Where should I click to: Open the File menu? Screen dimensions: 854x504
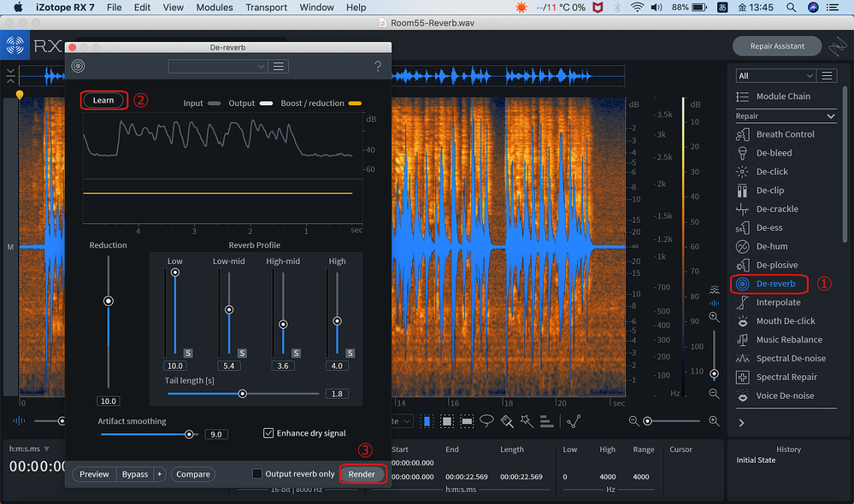tap(115, 8)
